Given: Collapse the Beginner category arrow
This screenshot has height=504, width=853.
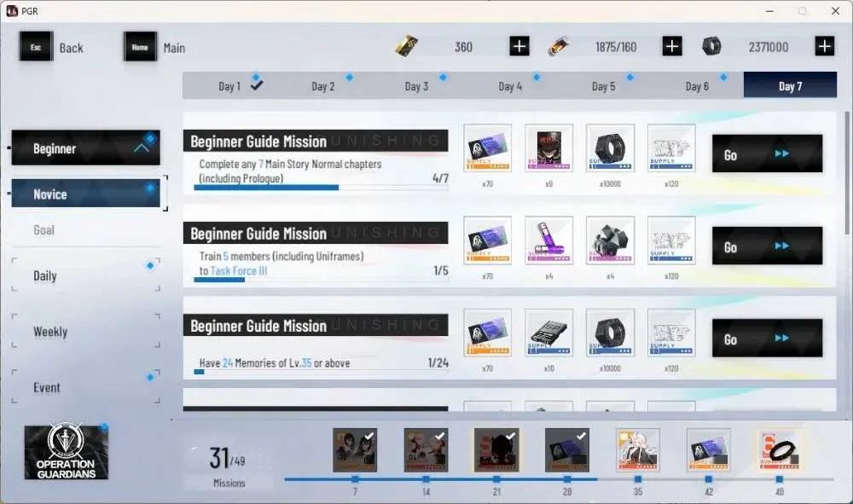Looking at the screenshot, I should tap(142, 148).
